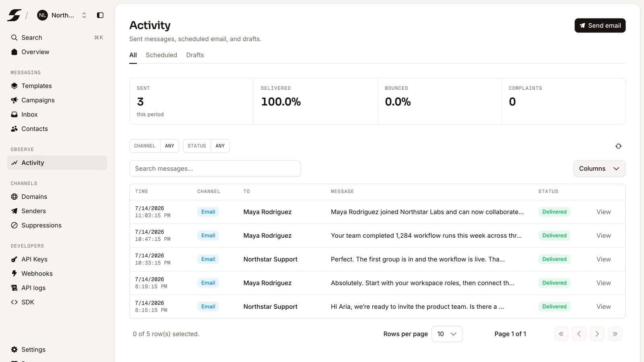Select the All tab
Viewport: 644px width, 362px height.
tap(133, 55)
